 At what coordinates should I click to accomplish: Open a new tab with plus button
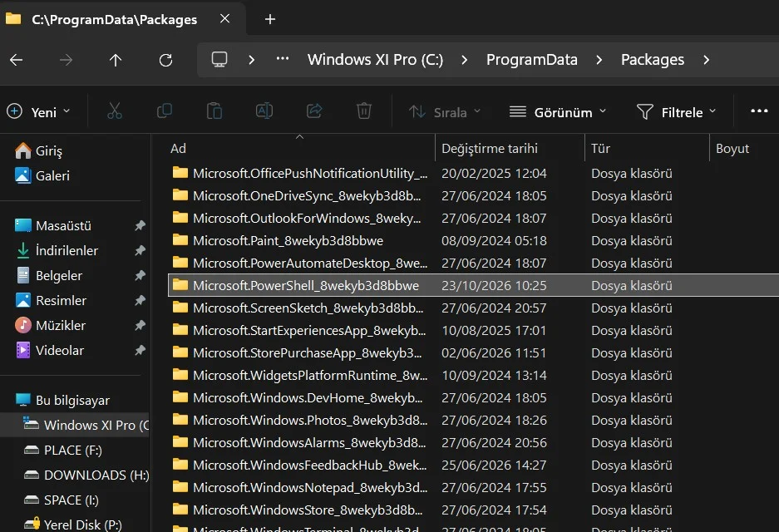point(269,19)
